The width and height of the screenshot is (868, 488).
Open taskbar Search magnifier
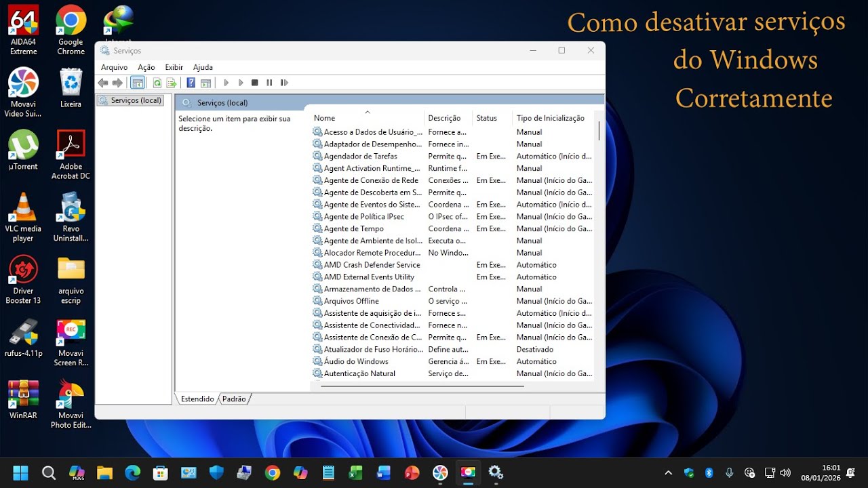[x=49, y=472]
